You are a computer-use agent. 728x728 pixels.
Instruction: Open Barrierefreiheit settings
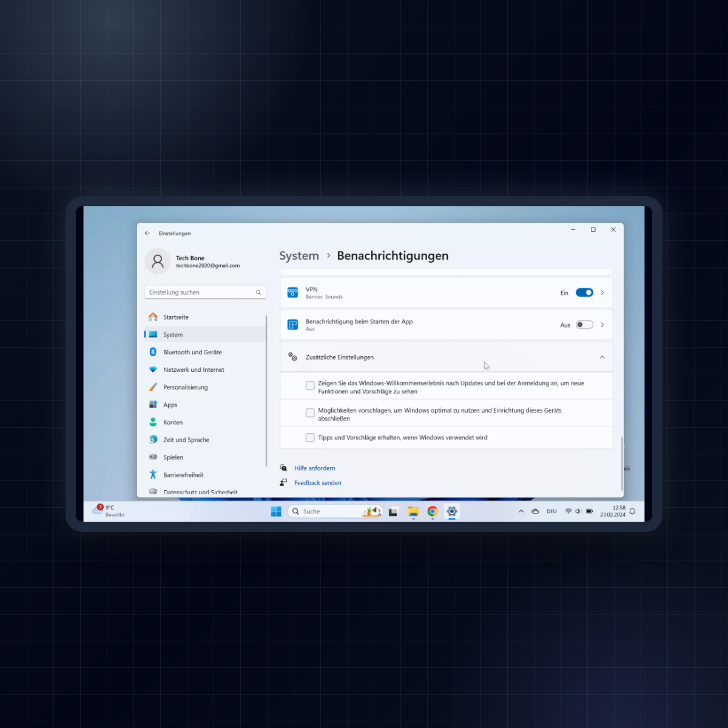click(x=205, y=476)
